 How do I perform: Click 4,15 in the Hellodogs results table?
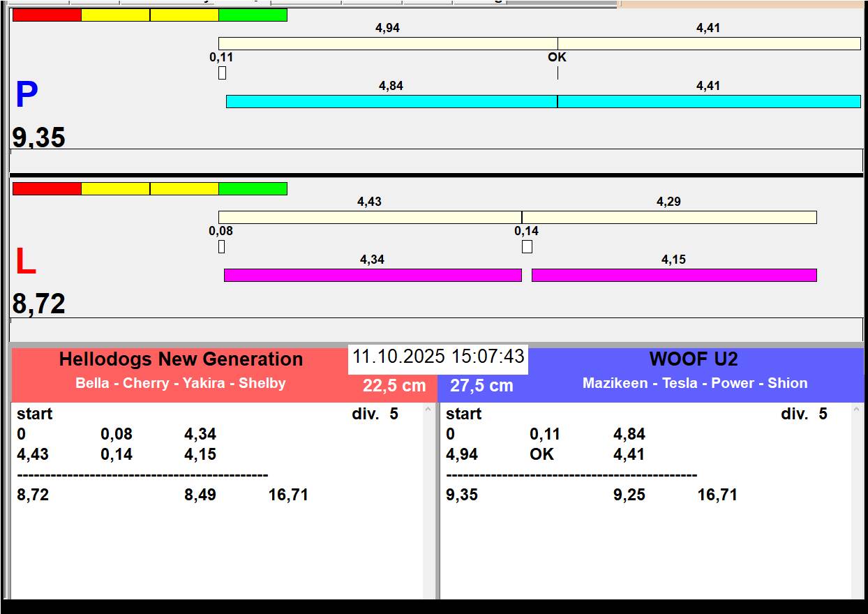pyautogui.click(x=200, y=454)
